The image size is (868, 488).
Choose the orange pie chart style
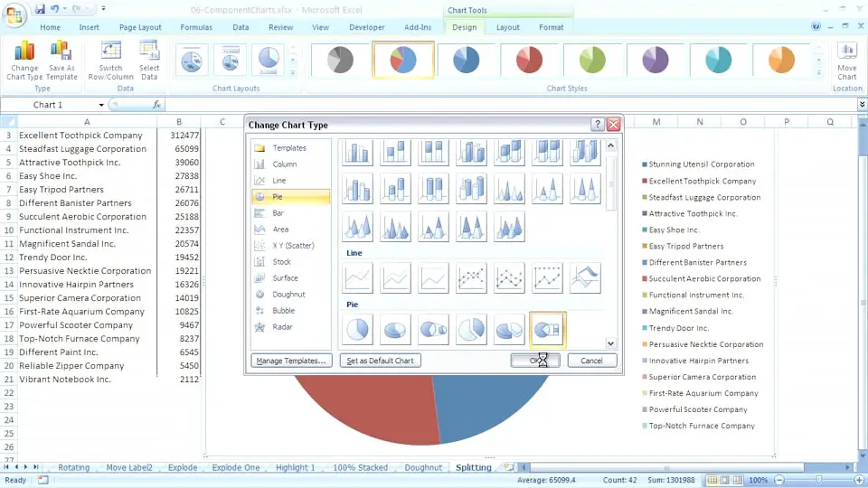click(781, 60)
